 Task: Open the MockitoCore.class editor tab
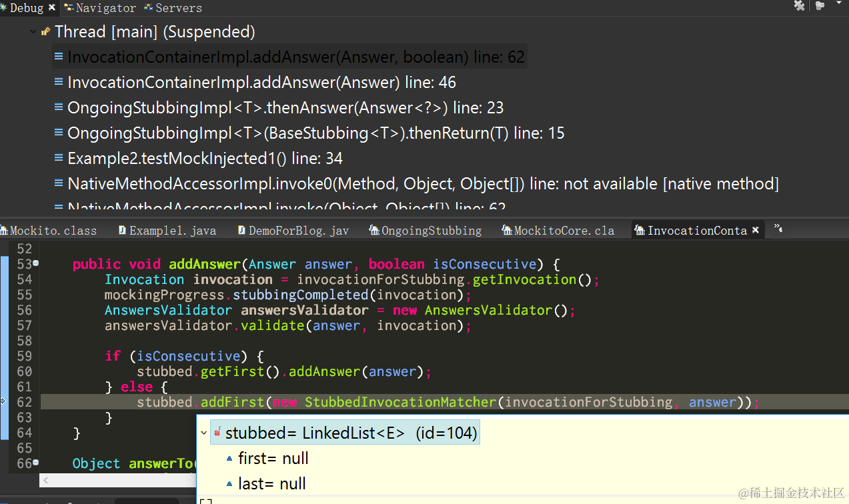tap(558, 231)
